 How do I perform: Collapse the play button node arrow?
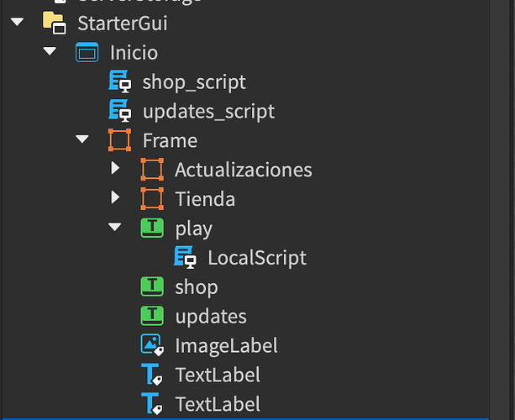tap(115, 227)
